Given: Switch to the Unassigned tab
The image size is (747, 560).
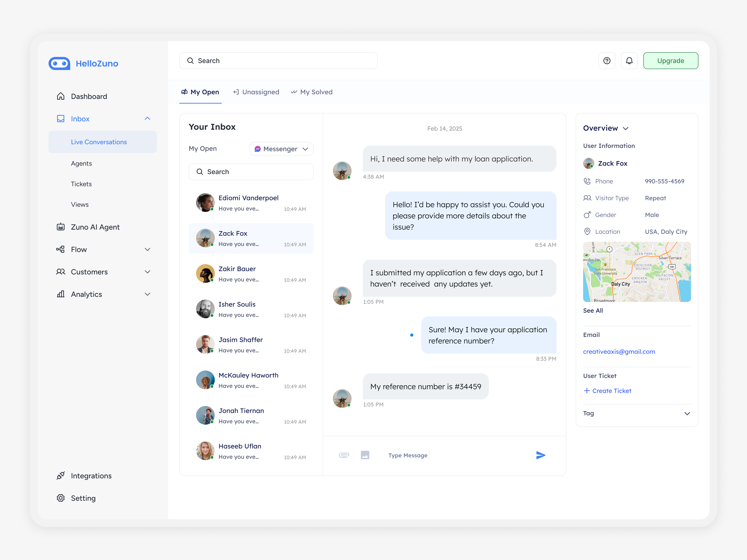Looking at the screenshot, I should point(256,92).
